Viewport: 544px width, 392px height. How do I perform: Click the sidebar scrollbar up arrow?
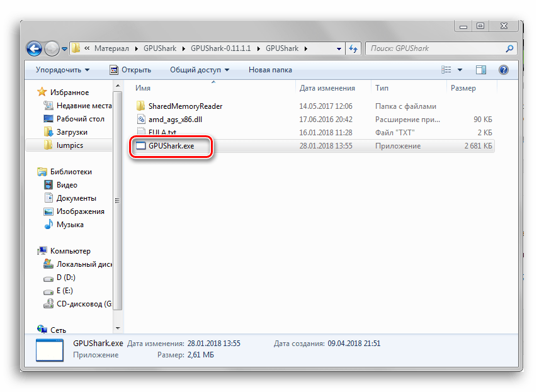click(118, 86)
